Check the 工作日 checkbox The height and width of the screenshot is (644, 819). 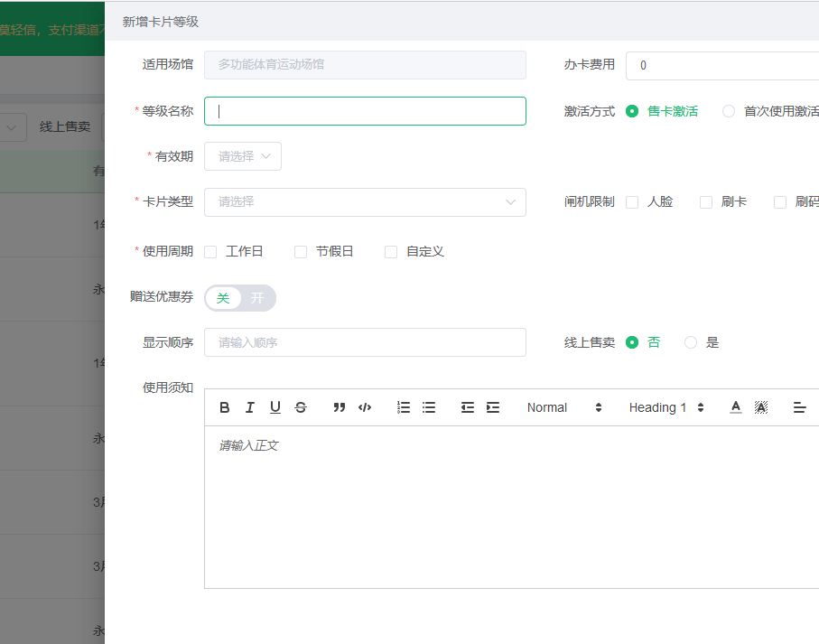point(210,252)
